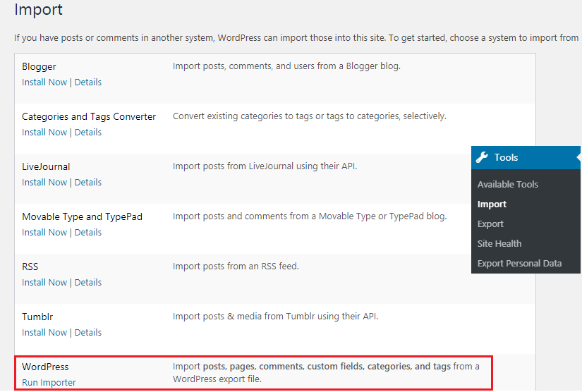Click the Tumblr API description text

pyautogui.click(x=275, y=317)
